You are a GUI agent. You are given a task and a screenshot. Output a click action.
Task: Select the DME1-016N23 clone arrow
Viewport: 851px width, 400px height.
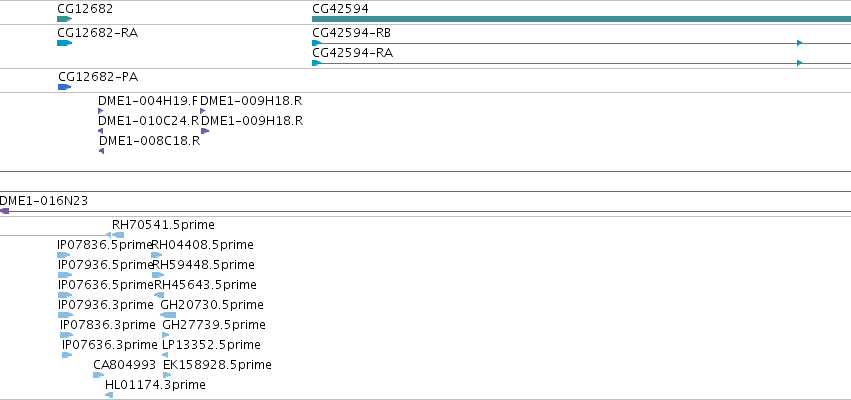tap(4, 211)
